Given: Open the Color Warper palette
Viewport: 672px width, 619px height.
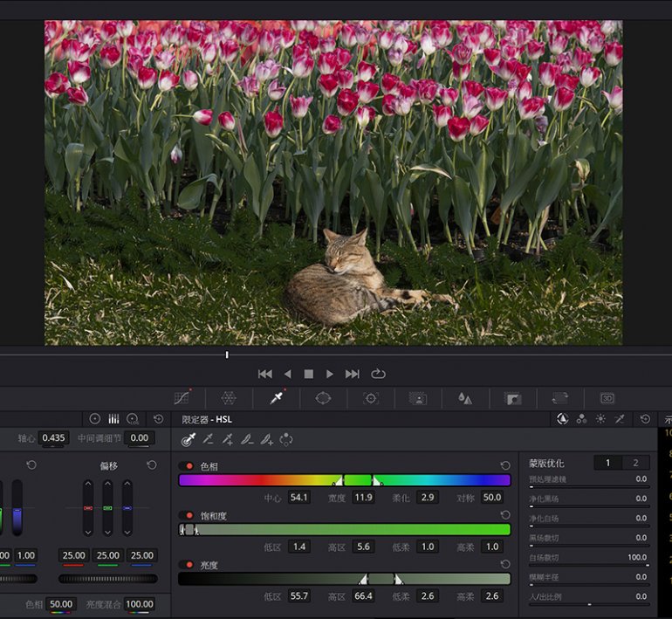Looking at the screenshot, I should click(x=229, y=398).
